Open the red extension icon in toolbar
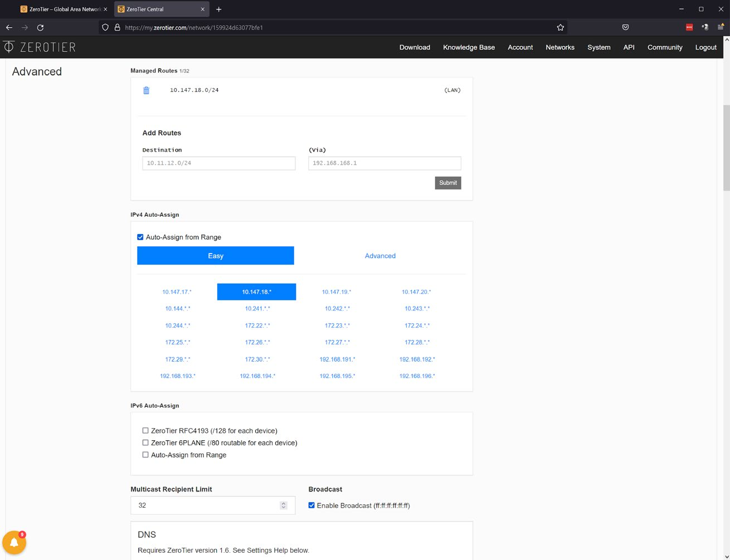730x560 pixels. (689, 27)
